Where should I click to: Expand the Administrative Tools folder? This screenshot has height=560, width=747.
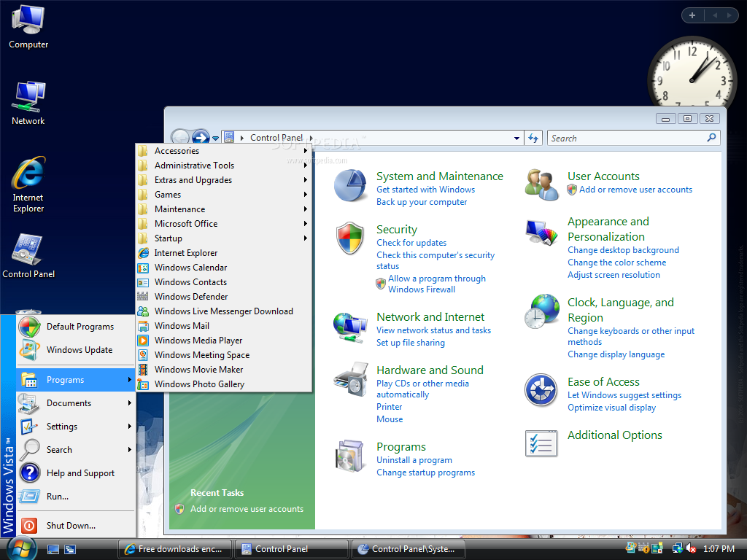[224, 166]
